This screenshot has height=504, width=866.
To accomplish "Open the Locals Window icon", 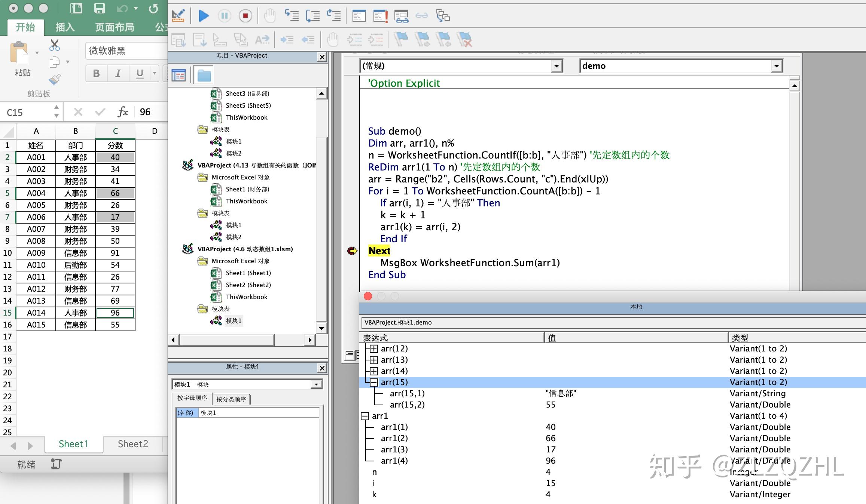I will tap(359, 16).
